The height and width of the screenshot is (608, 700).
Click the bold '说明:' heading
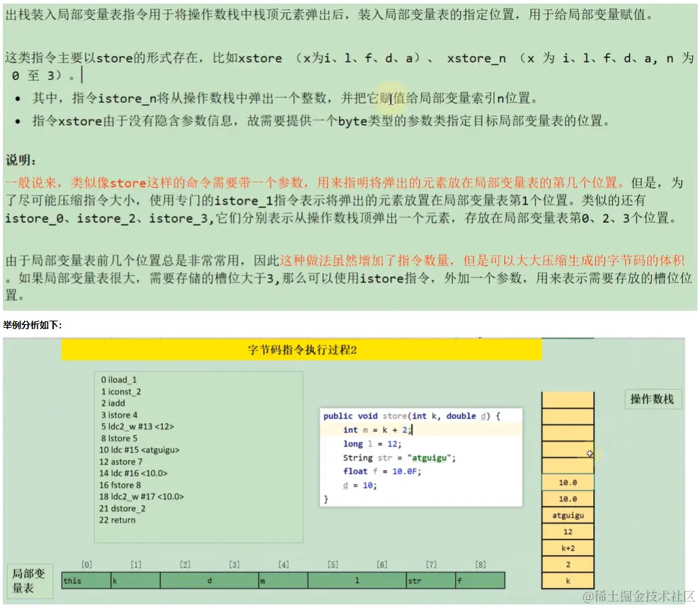coord(21,160)
